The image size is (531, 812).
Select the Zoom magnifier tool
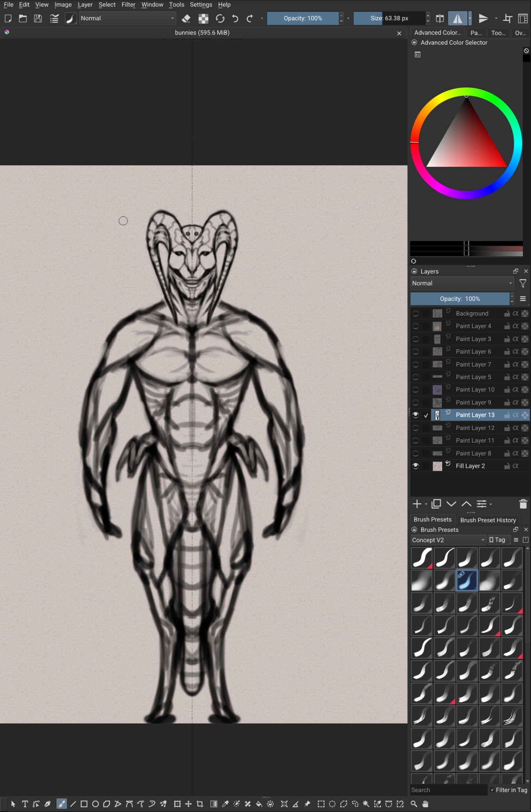click(414, 804)
